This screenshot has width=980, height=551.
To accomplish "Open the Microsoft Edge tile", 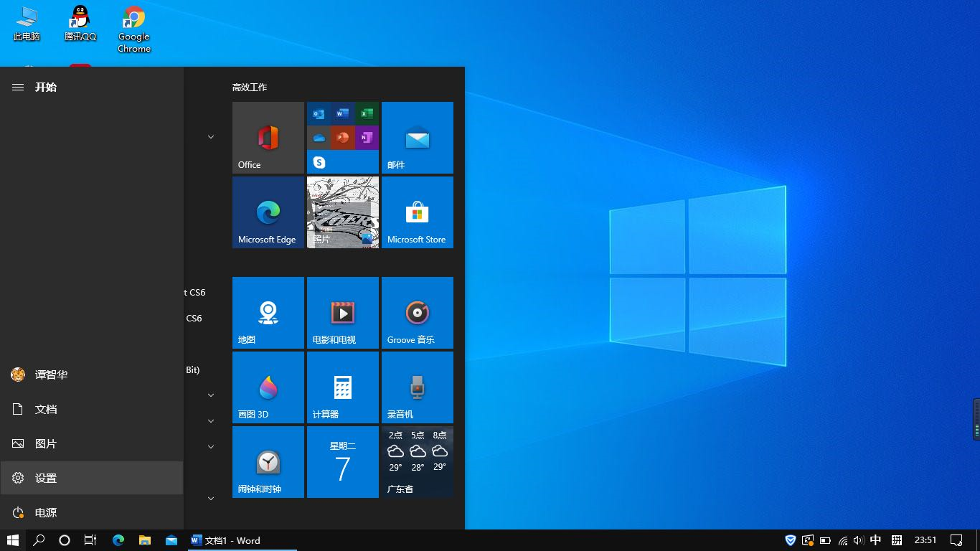I will 268,212.
